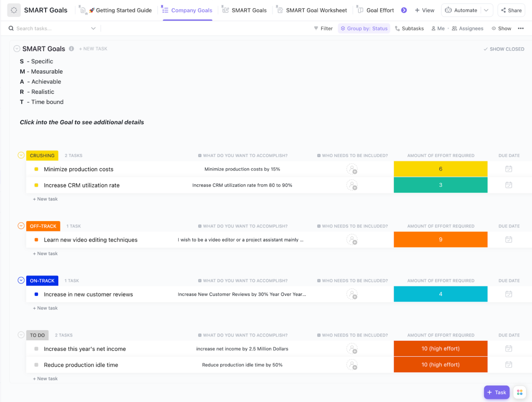Click the yellow effort field showing 6
This screenshot has width=532, height=402.
pyautogui.click(x=440, y=169)
